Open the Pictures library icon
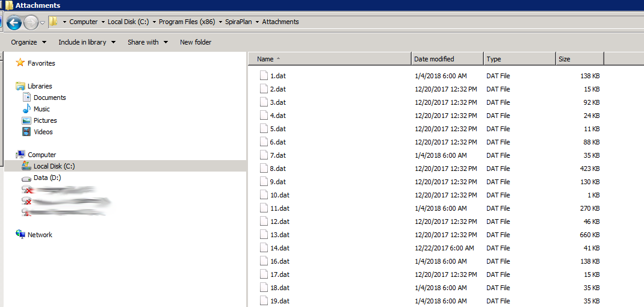The width and height of the screenshot is (644, 307). click(26, 120)
